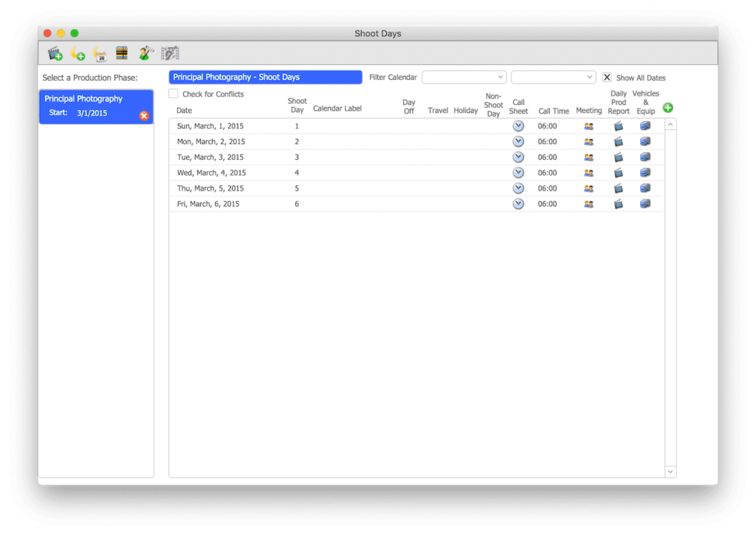Click the green add row plus button
The image size is (756, 535).
click(x=668, y=108)
